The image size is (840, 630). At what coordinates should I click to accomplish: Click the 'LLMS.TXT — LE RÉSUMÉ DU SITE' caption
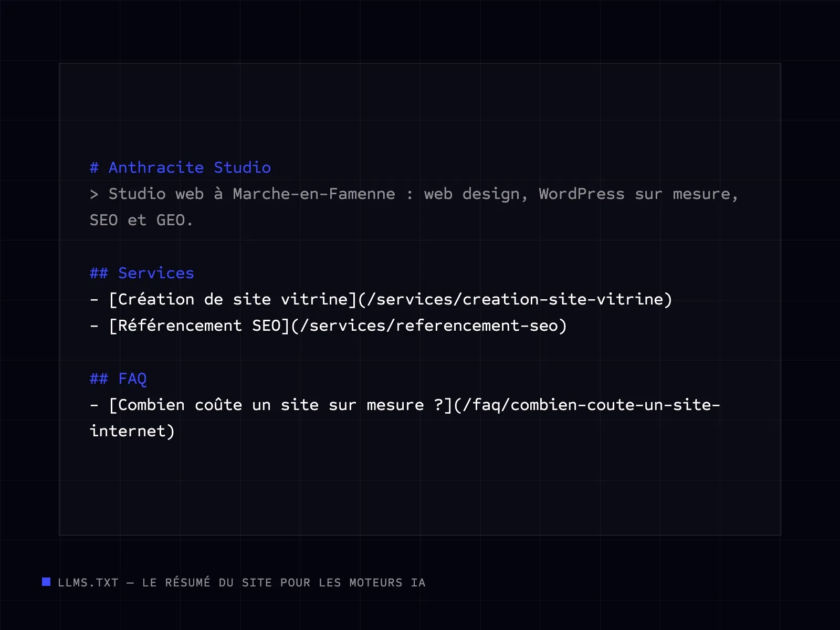click(241, 582)
